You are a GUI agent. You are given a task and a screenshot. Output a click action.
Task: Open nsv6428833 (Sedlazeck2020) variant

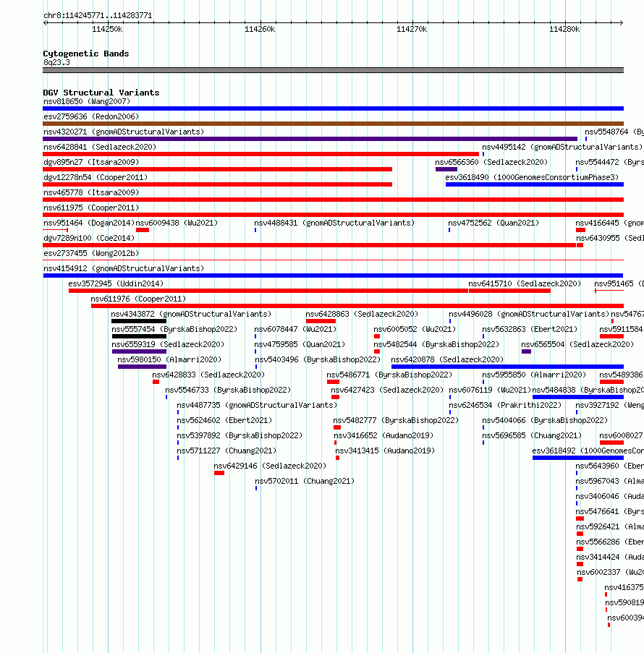(208, 375)
